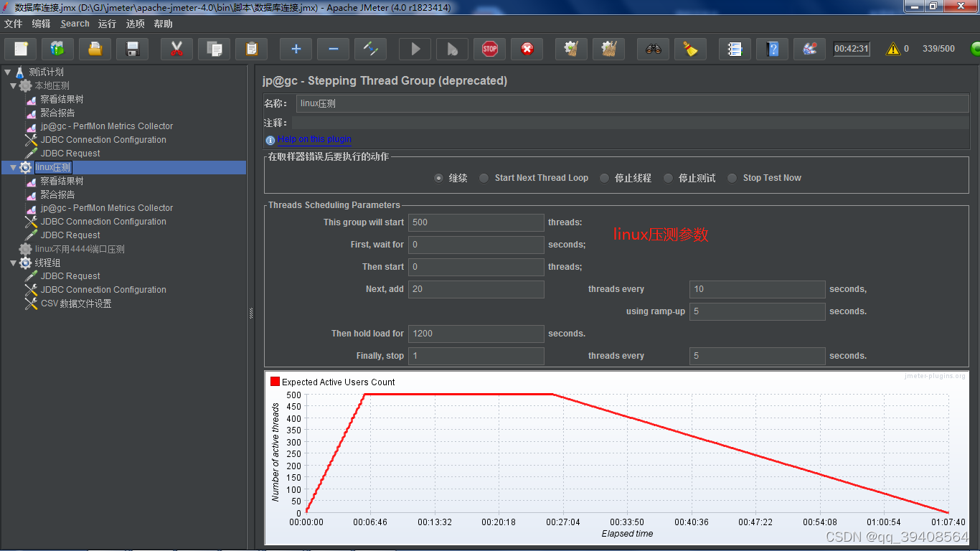Collapse the 线程组 tree node

tap(14, 263)
